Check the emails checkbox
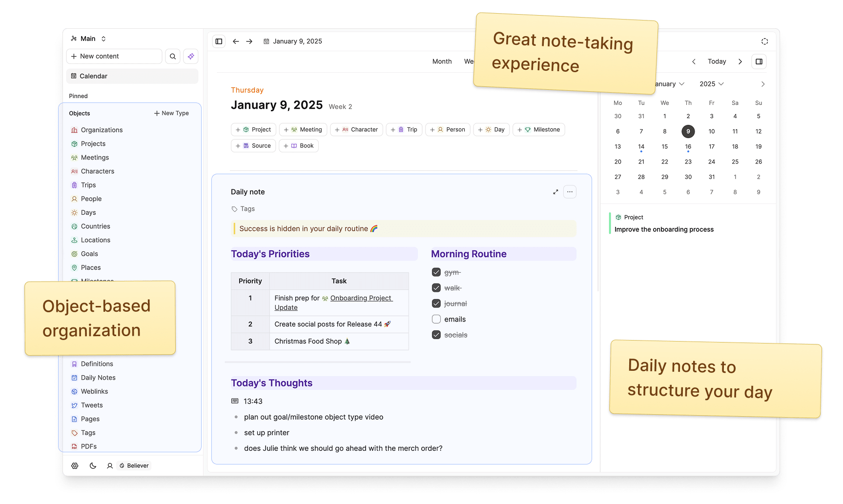The width and height of the screenshot is (843, 504). tap(436, 320)
